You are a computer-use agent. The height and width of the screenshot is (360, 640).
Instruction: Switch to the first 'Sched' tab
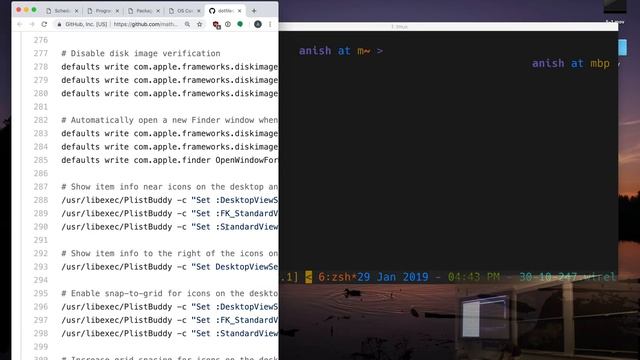(62, 11)
